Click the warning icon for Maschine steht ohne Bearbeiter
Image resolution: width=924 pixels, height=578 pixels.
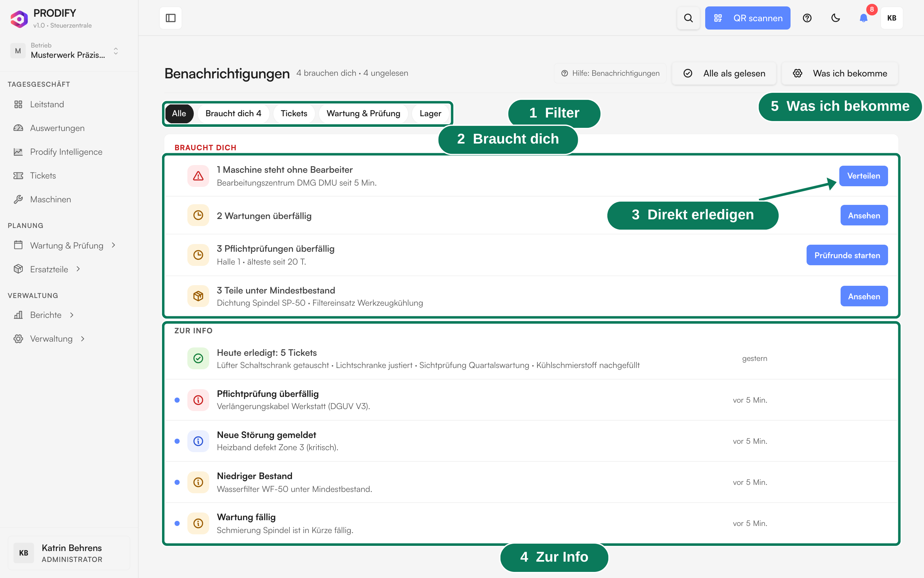coord(198,176)
